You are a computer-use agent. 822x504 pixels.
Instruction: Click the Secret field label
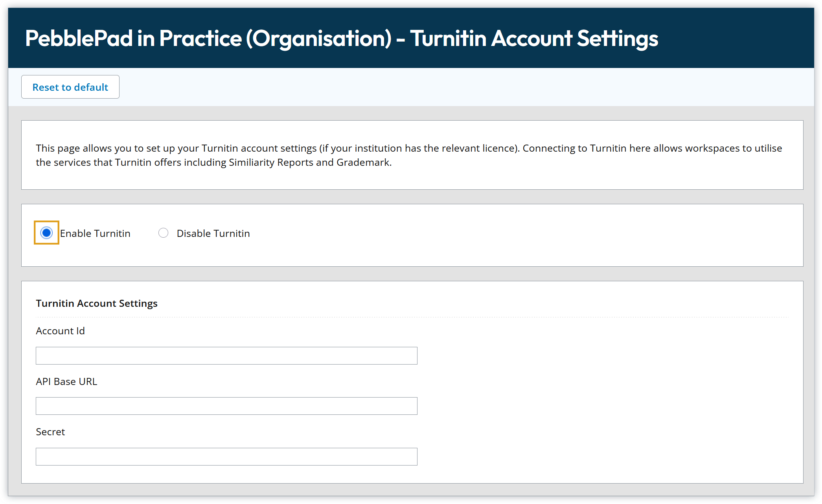(x=50, y=432)
